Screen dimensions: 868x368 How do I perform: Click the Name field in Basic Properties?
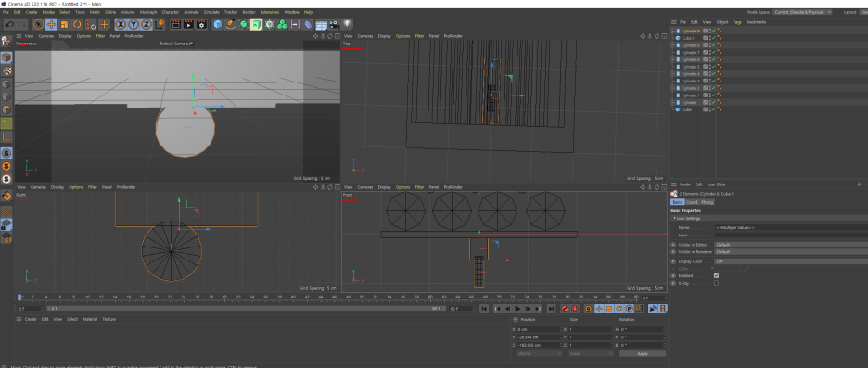point(790,227)
